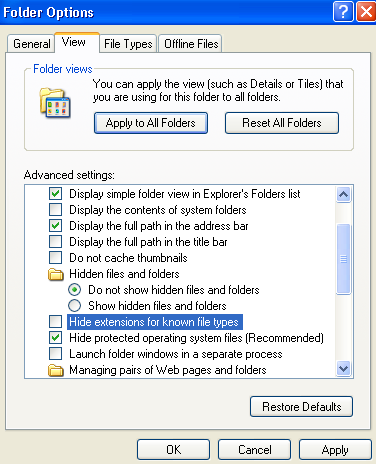376x464 pixels.
Task: Click the Advanced settings scrollbar thumb
Action: click(343, 259)
